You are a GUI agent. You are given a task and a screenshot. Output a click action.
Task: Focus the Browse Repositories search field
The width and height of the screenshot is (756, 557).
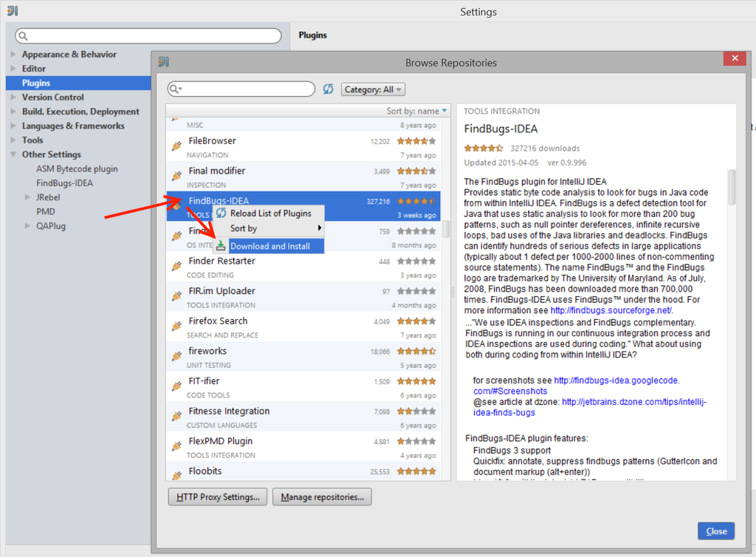[241, 89]
